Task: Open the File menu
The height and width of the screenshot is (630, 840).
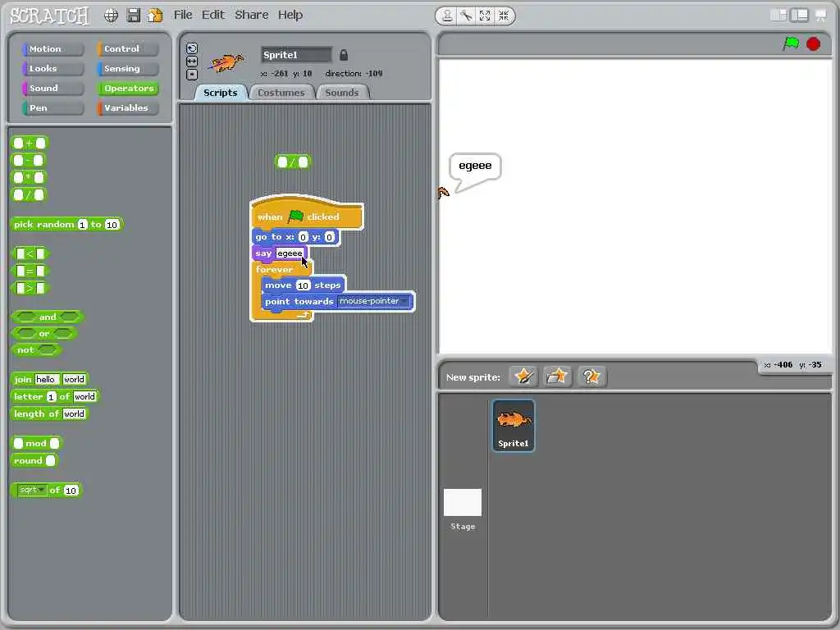Action: pos(183,15)
